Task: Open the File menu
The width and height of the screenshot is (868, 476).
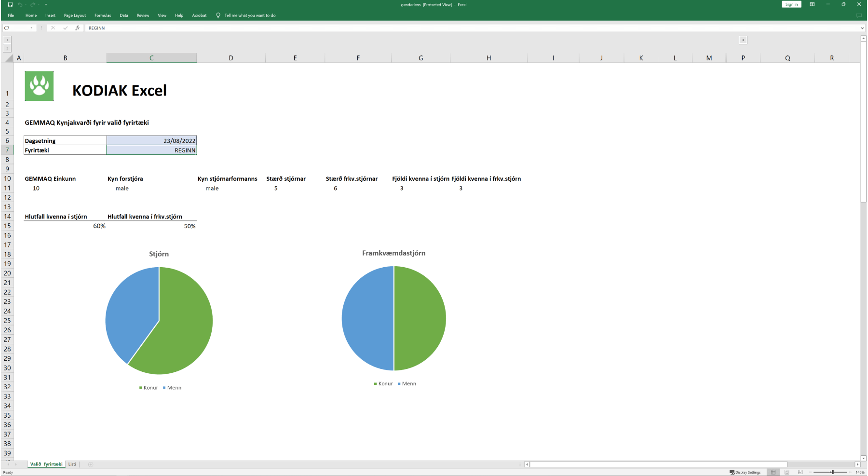Action: (11, 15)
